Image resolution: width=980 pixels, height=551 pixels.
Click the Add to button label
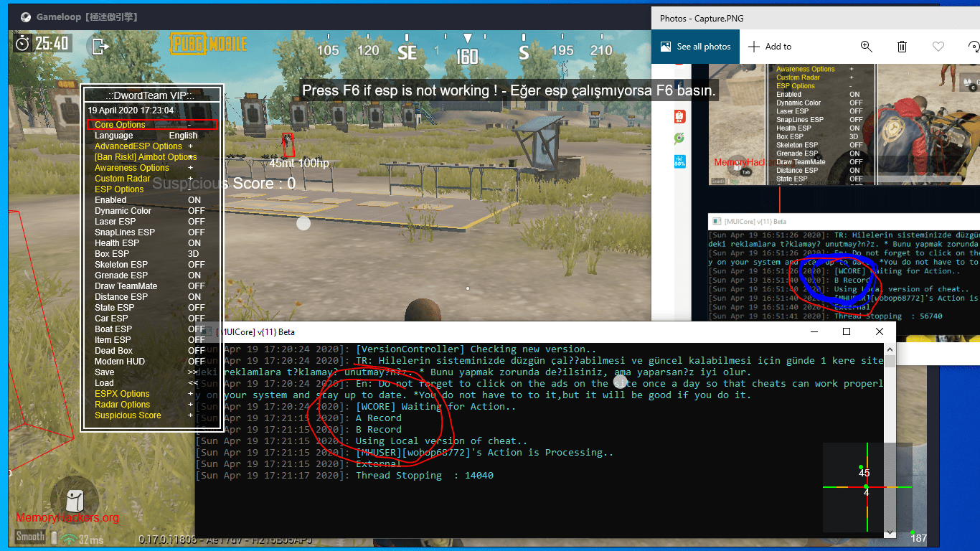(x=778, y=47)
